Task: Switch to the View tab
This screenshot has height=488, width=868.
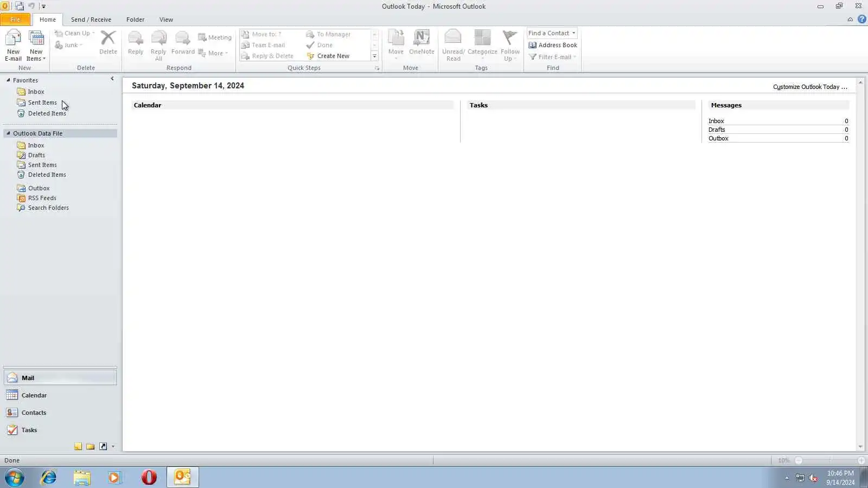Action: pyautogui.click(x=166, y=20)
